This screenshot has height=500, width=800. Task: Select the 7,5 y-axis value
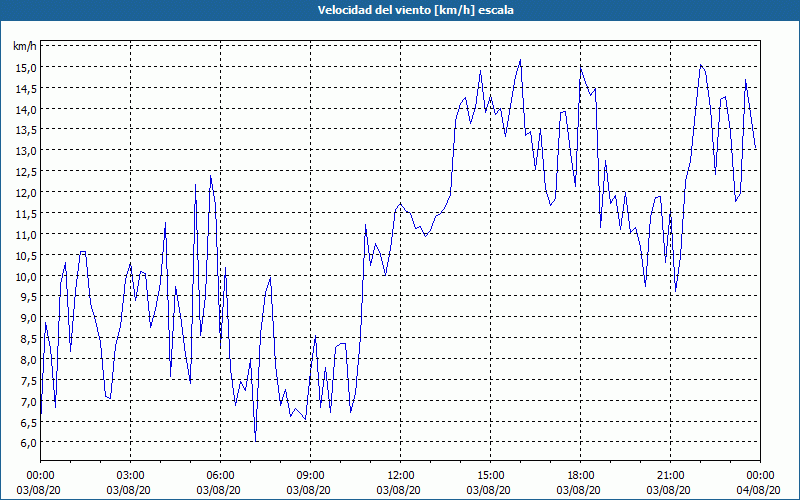[27, 381]
